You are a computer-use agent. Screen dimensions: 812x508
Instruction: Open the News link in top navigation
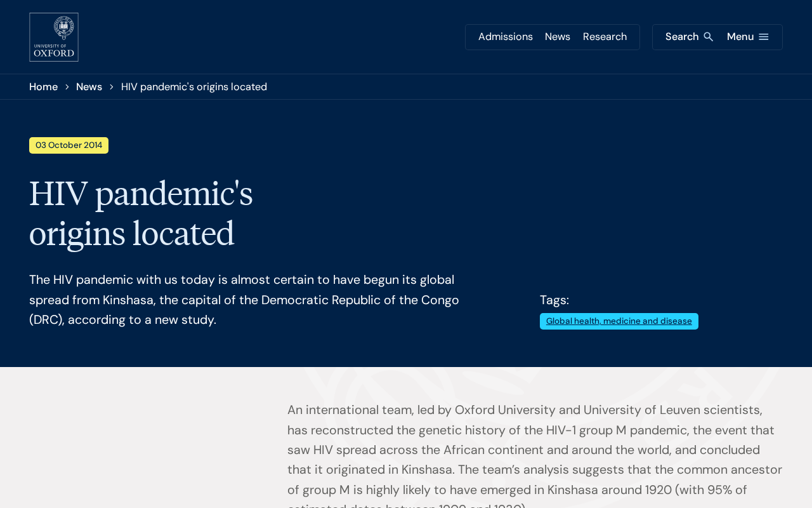click(x=558, y=37)
